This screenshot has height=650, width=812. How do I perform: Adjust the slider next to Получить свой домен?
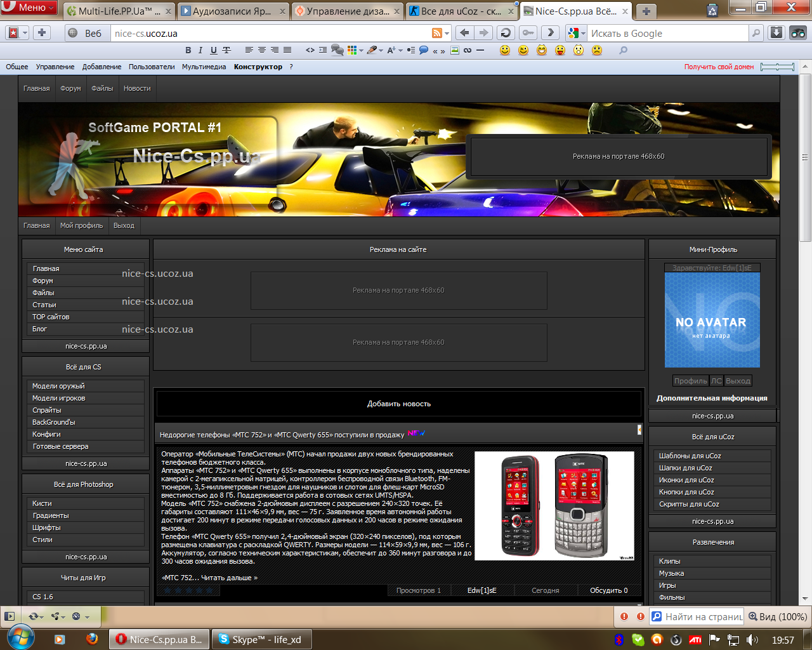coord(777,67)
